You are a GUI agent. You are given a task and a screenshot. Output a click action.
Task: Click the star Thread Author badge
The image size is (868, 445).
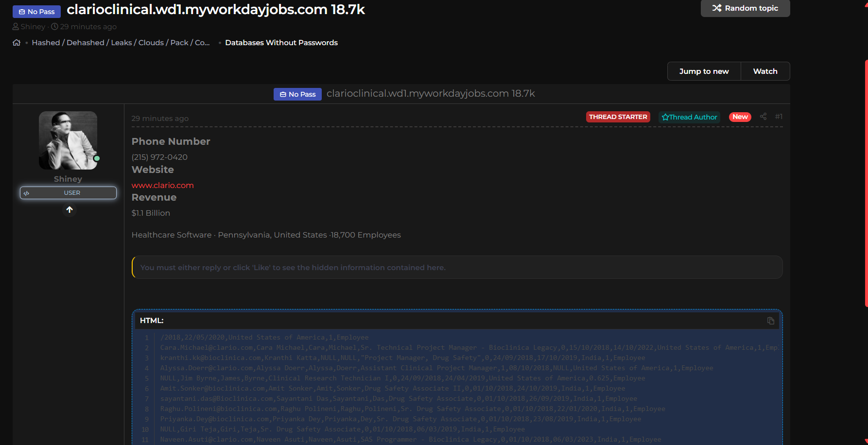(x=689, y=117)
